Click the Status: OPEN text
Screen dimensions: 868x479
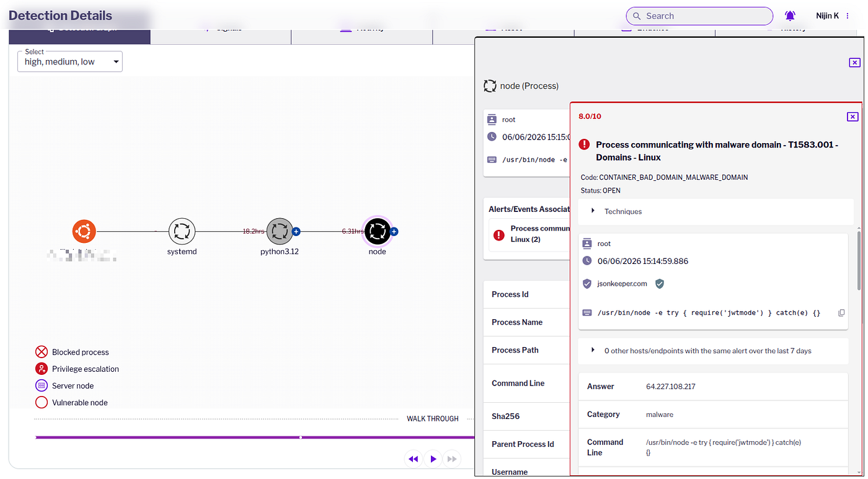pos(601,191)
